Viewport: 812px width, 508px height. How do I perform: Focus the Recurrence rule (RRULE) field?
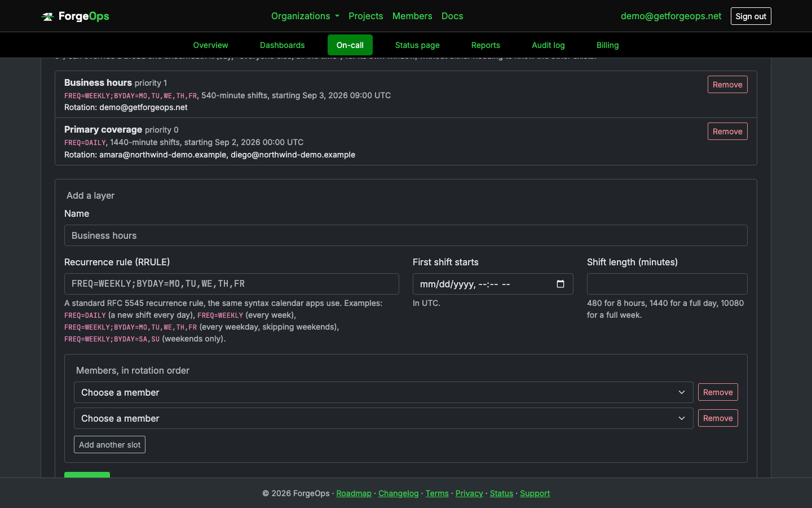[x=232, y=284]
